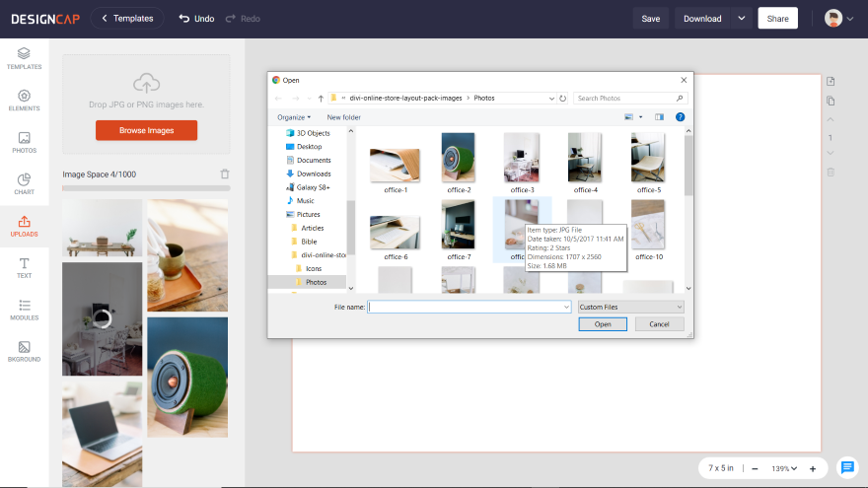The image size is (868, 488).
Task: Click the File name input field
Action: tap(469, 307)
